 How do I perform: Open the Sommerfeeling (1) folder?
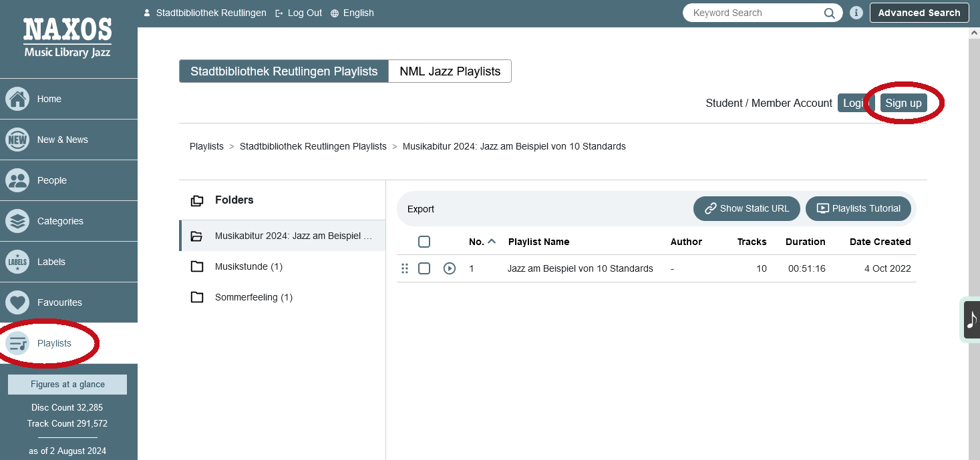tap(253, 297)
